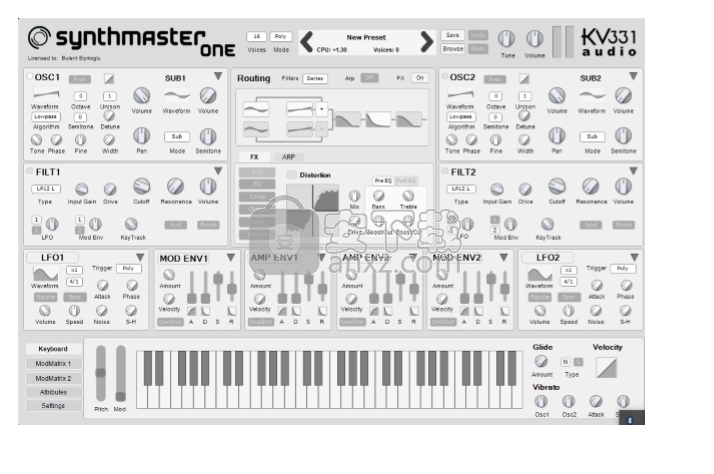714x474 pixels.
Task: Click the Pitch wheel slider
Action: coord(101,373)
